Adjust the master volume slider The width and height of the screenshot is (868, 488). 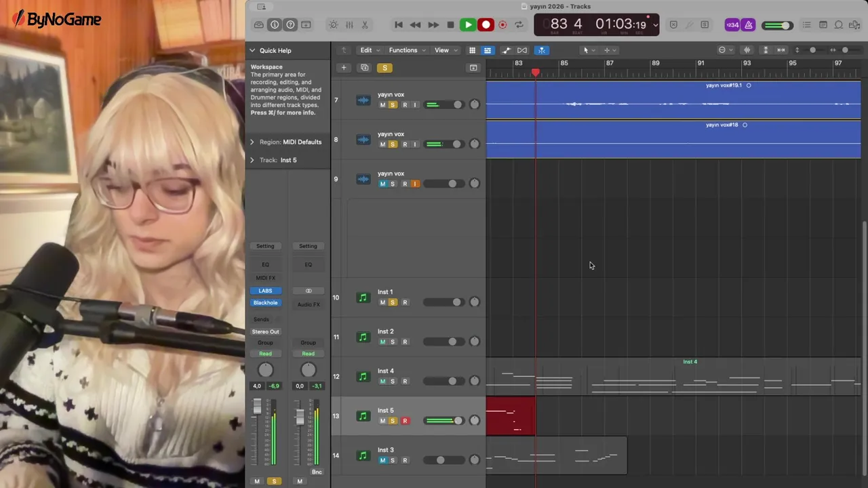(777, 26)
